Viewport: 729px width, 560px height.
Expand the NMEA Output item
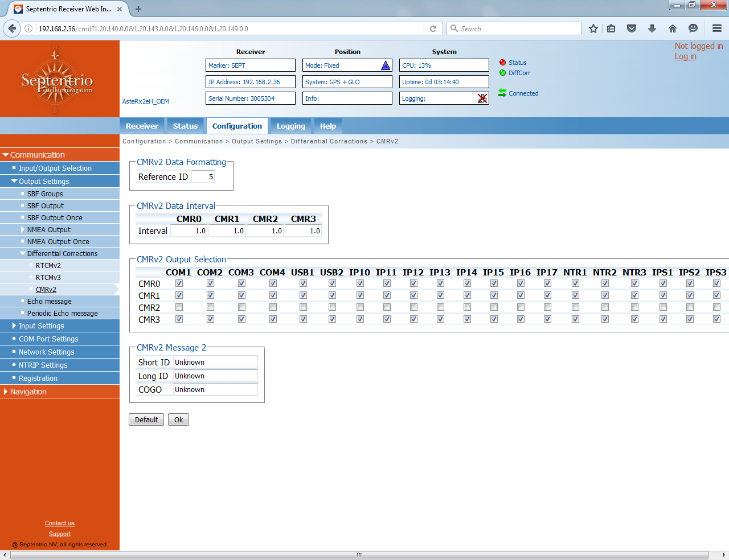[x=23, y=229]
